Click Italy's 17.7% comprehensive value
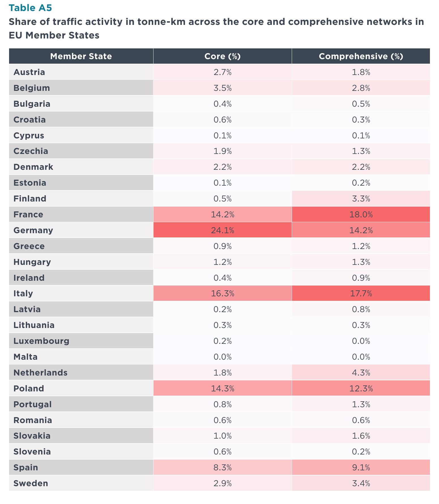This screenshot has width=439, height=504. click(361, 293)
